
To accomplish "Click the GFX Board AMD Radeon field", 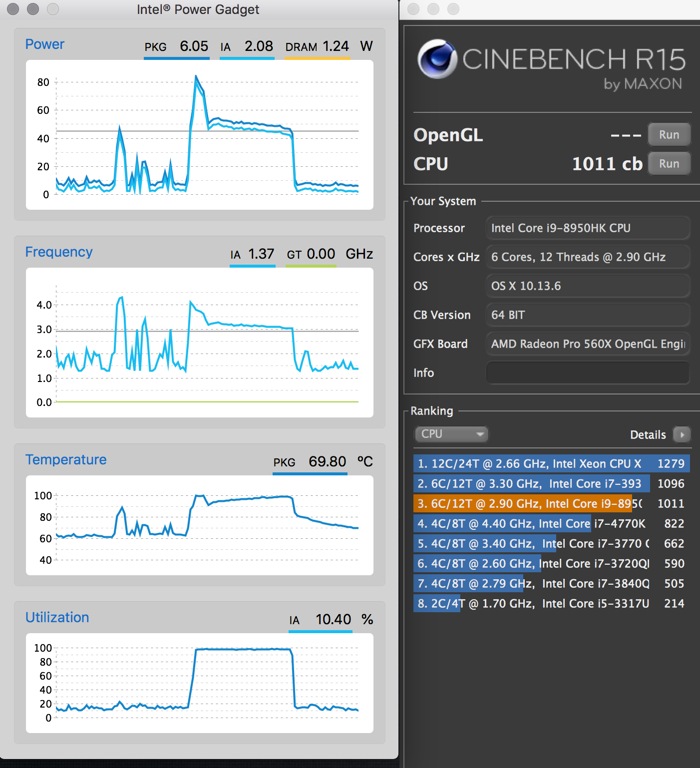I will [588, 344].
